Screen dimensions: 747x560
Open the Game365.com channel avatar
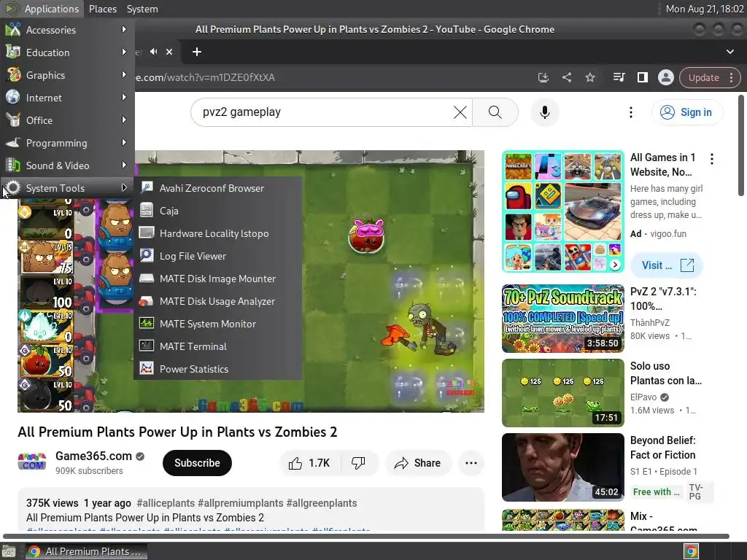point(32,462)
